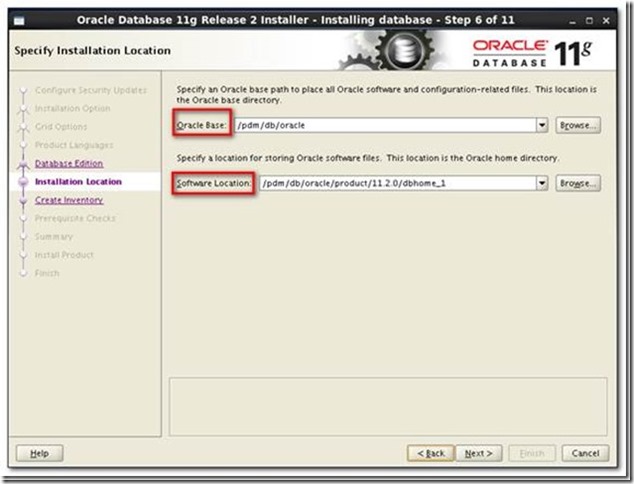Click the Oracle Base label

[x=201, y=125]
